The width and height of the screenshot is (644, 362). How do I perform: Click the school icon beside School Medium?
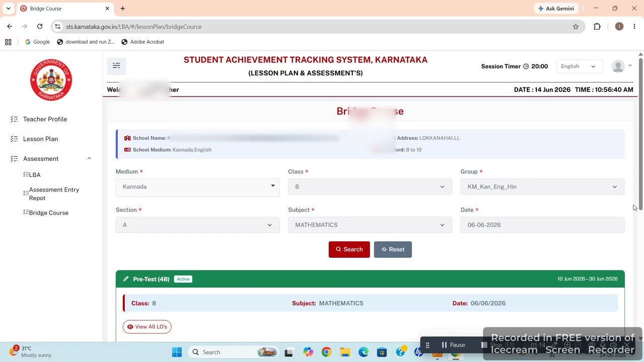[x=127, y=150]
